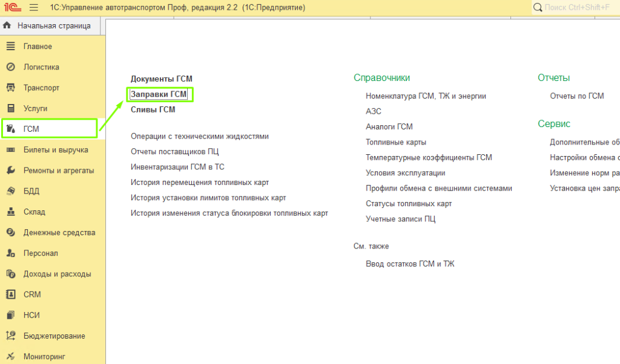This screenshot has height=364, width=620.
Task: Click the Денежные средства coins icon
Action: click(x=11, y=232)
